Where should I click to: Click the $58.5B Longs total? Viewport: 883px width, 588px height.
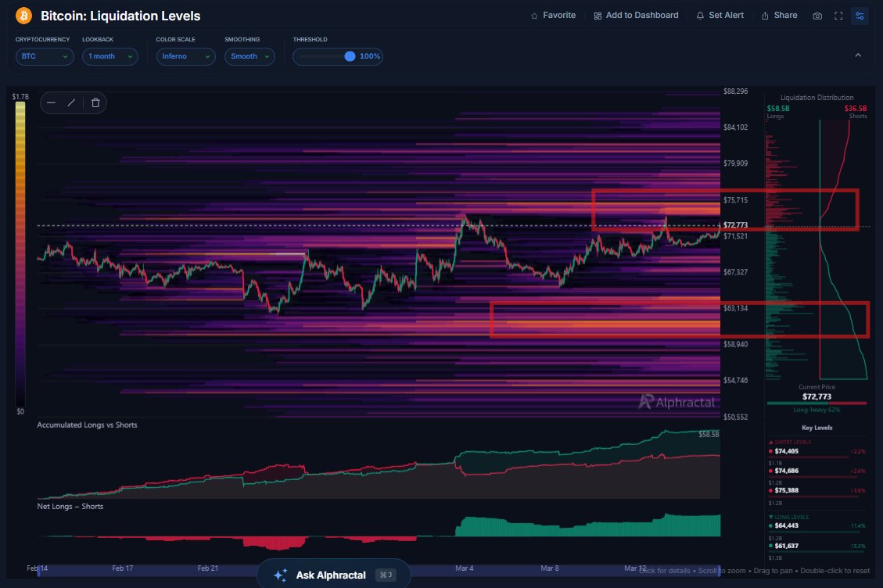coord(778,109)
